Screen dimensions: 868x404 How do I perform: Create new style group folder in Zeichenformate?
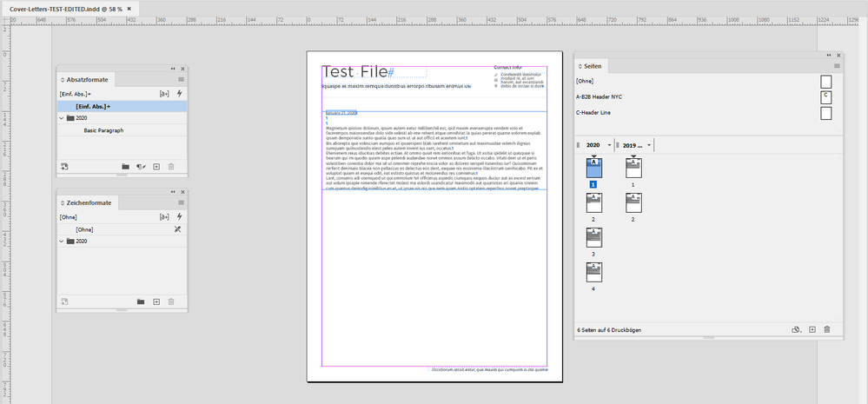(x=141, y=301)
